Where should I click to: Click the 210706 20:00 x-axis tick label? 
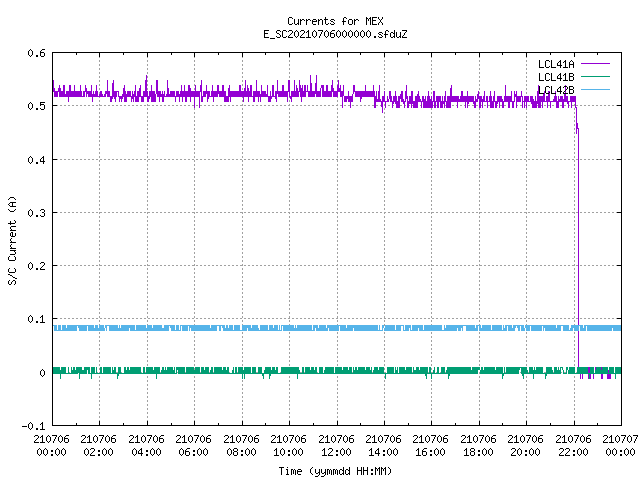[x=525, y=445]
